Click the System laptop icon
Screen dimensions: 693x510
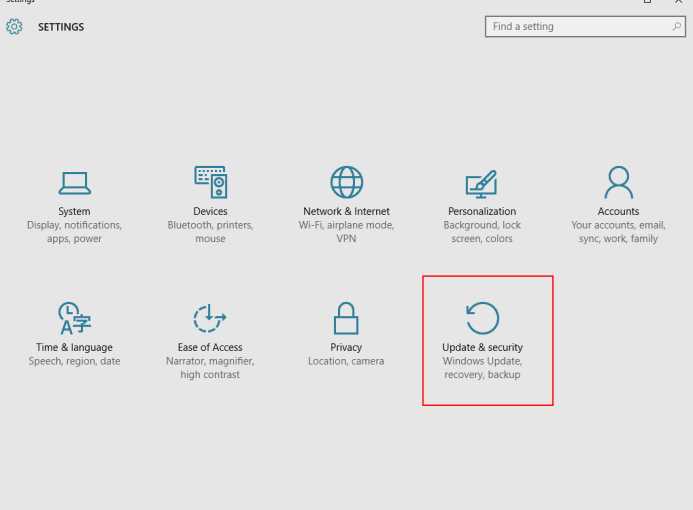point(74,183)
